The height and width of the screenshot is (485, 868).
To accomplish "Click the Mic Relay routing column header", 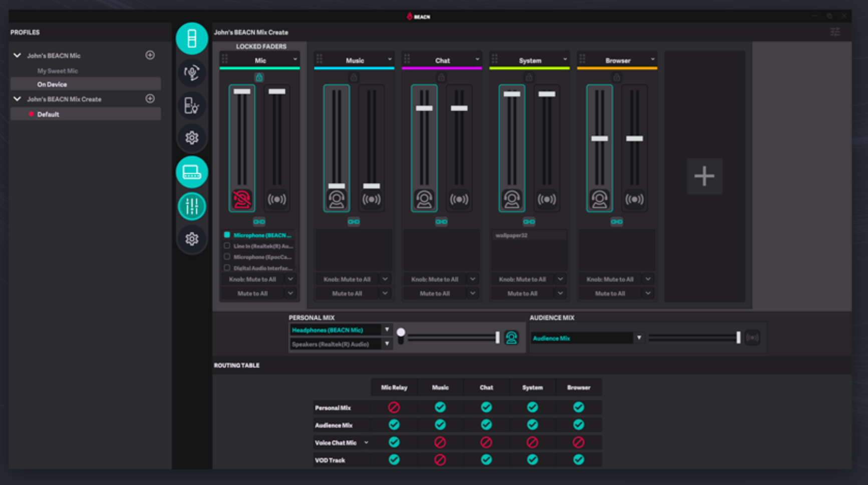I will pos(394,387).
